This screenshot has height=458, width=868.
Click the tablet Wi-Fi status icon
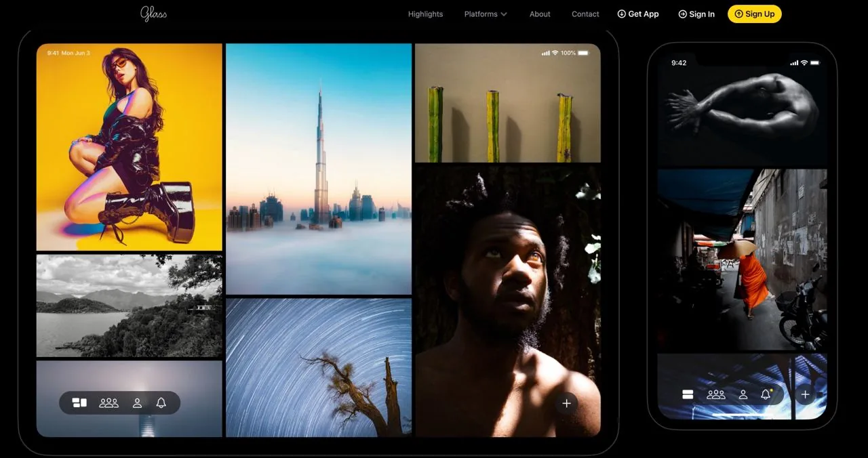coord(555,53)
